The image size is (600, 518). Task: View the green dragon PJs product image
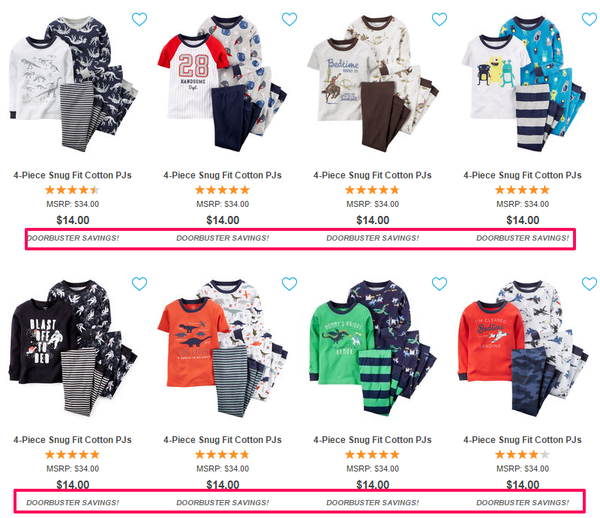point(373,348)
